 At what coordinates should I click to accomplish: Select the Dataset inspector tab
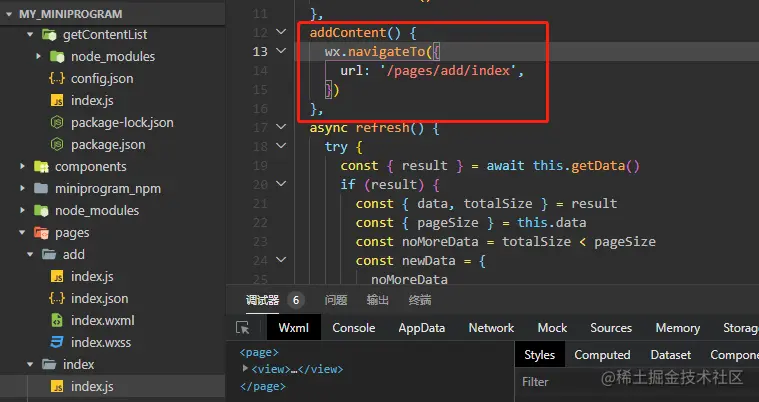pos(670,355)
